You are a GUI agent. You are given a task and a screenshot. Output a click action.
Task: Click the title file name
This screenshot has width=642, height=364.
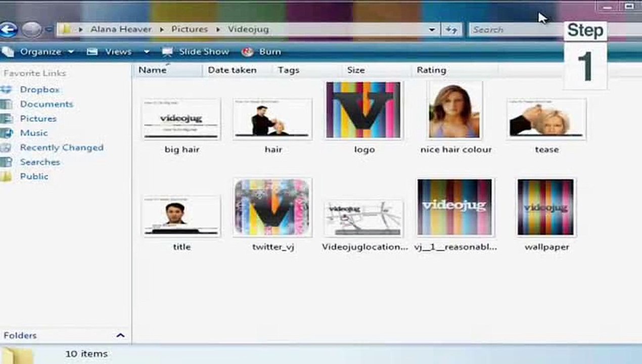click(182, 247)
